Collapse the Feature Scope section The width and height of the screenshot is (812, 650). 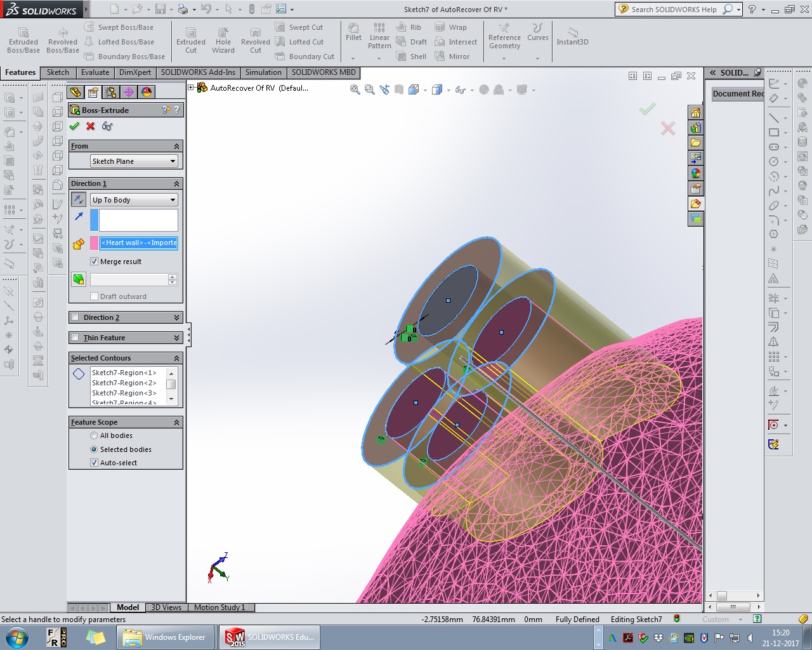point(176,423)
